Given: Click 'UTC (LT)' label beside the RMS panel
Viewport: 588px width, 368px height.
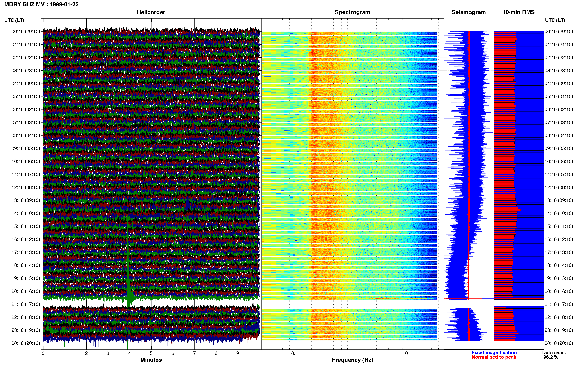Looking at the screenshot, I should (x=555, y=20).
